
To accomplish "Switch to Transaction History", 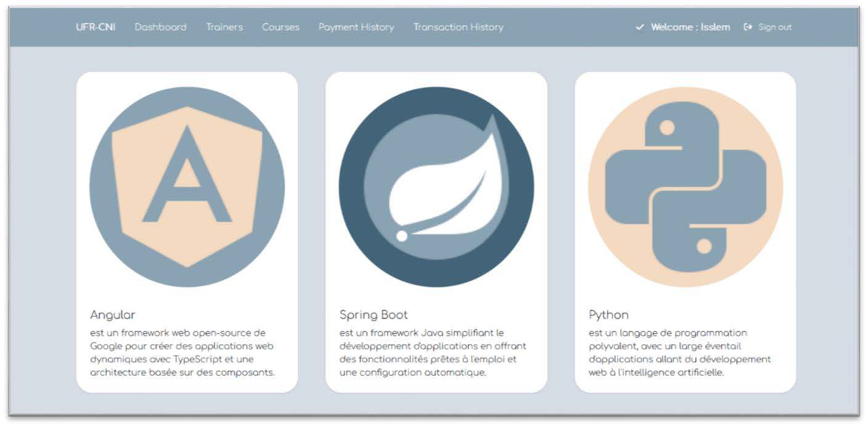I will (458, 27).
